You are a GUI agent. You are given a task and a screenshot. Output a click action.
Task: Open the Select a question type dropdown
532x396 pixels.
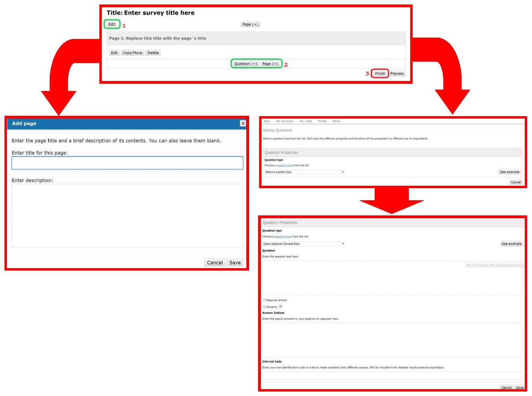(304, 172)
